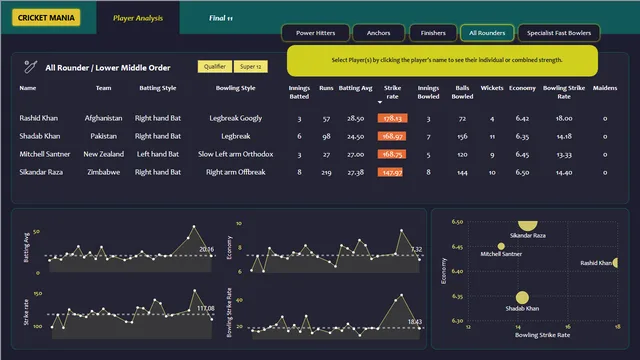
Task: Select the All Rounders category
Action: (x=487, y=33)
